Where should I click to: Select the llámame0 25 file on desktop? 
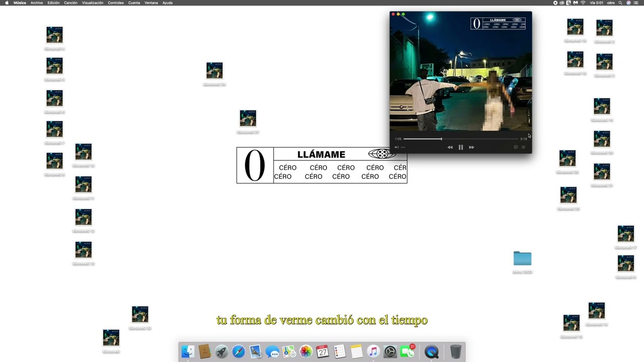(569, 195)
